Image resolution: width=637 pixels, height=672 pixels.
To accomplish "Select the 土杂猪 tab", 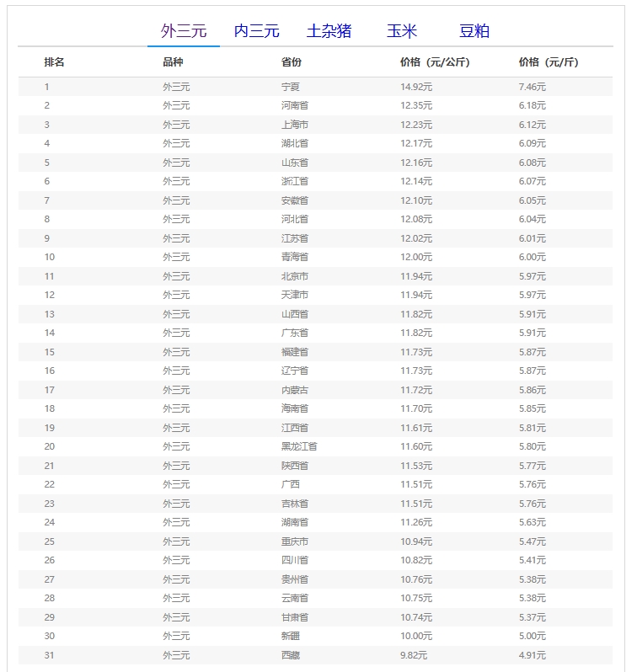I will tap(329, 31).
